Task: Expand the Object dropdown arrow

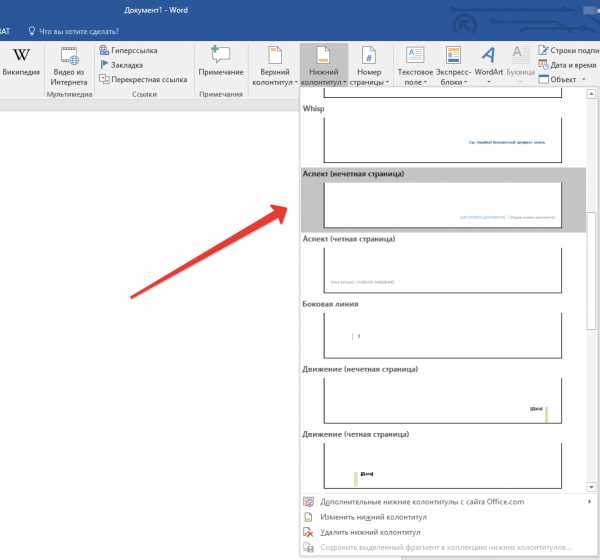Action: [x=584, y=80]
